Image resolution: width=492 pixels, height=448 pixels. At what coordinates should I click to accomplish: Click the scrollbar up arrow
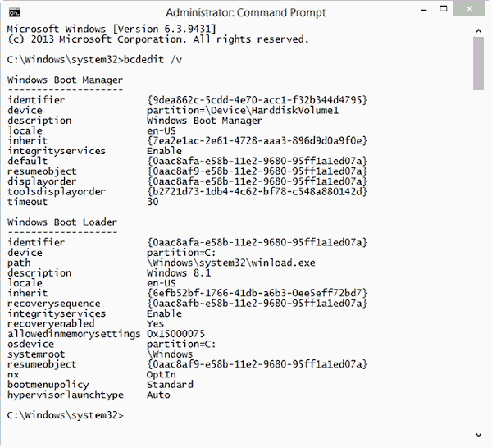coord(478,30)
